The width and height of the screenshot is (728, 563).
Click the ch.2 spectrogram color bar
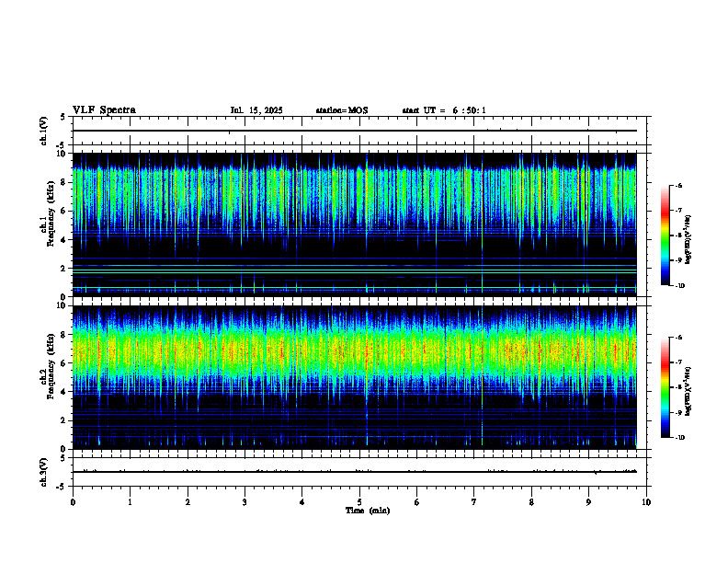(665, 387)
